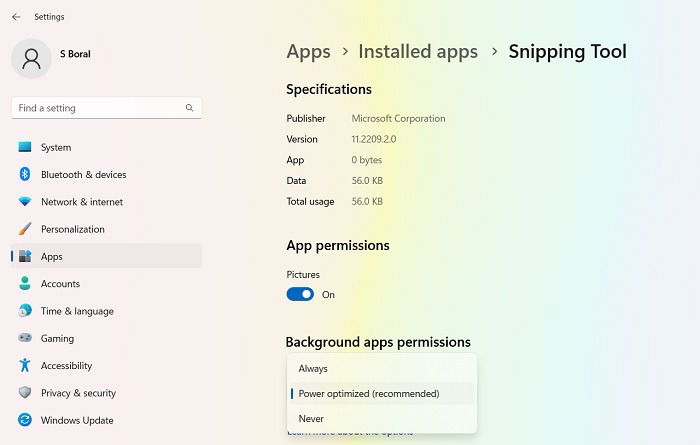The height and width of the screenshot is (445, 700).
Task: Click the Accounts person icon
Action: [25, 283]
